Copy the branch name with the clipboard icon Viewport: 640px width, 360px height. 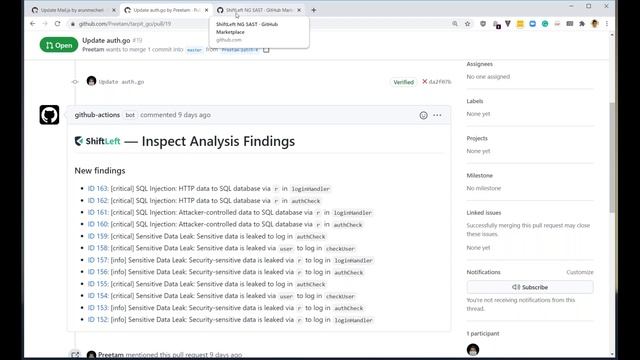tap(266, 50)
